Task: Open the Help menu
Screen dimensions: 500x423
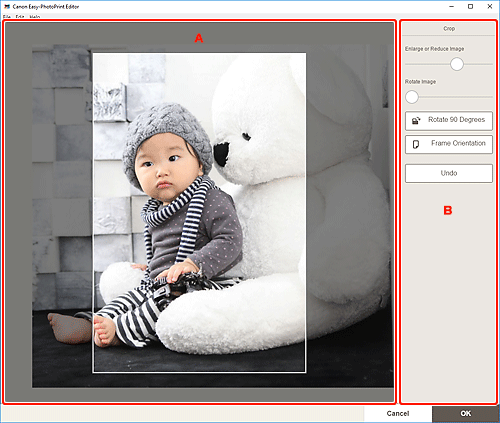Action: point(35,17)
